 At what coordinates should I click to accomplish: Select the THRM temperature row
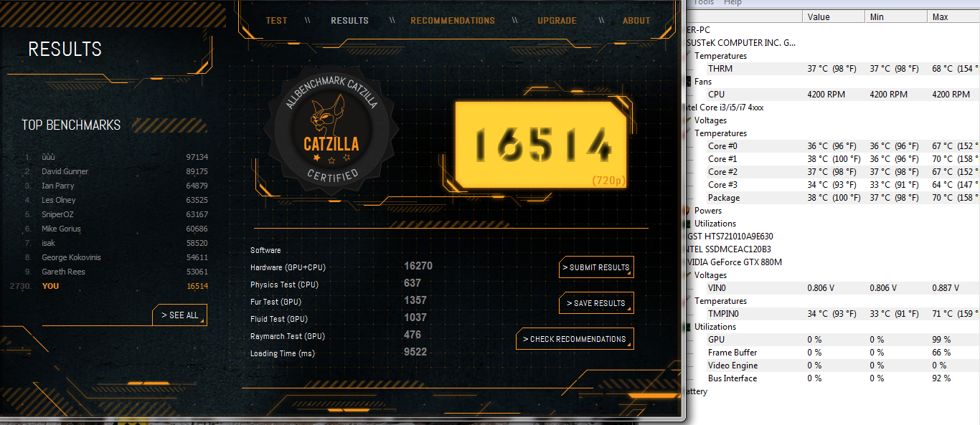pos(833,69)
